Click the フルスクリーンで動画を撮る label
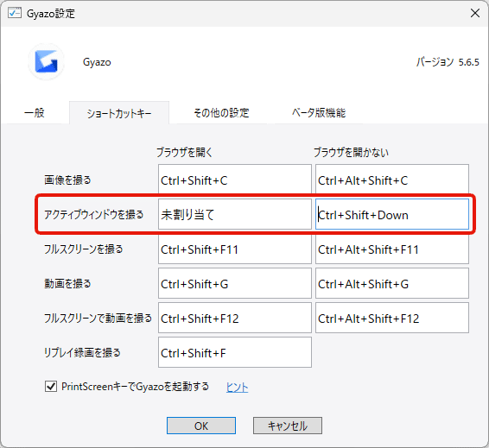Image resolution: width=489 pixels, height=448 pixels. [x=98, y=318]
